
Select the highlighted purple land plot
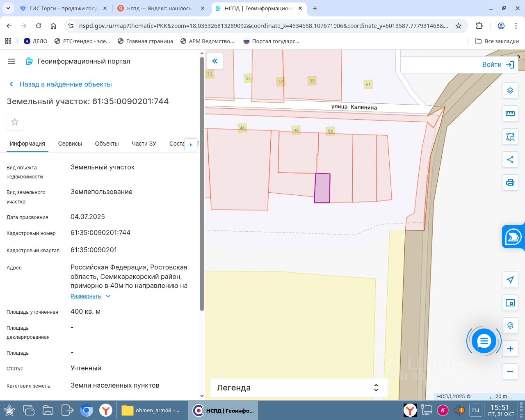322,188
